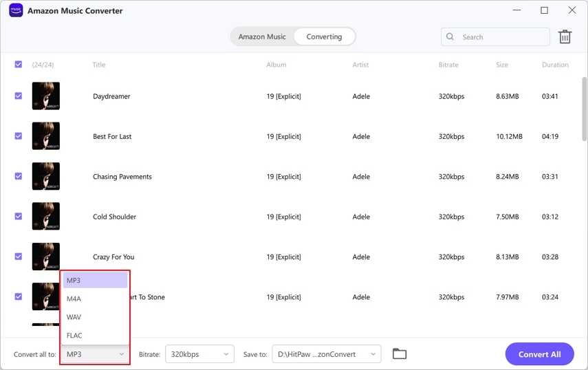Uncheck the checkbox for track ending 'To Stone'
The width and height of the screenshot is (588, 370).
pos(19,296)
